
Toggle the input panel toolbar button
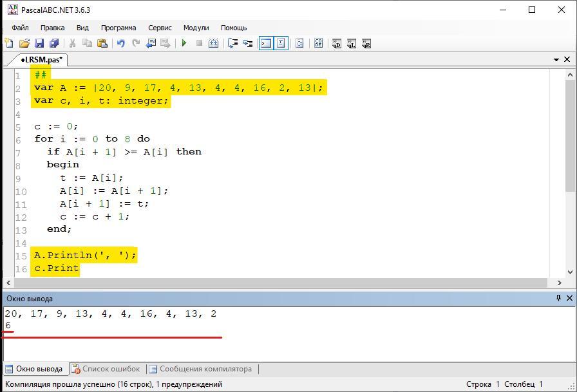coord(281,43)
